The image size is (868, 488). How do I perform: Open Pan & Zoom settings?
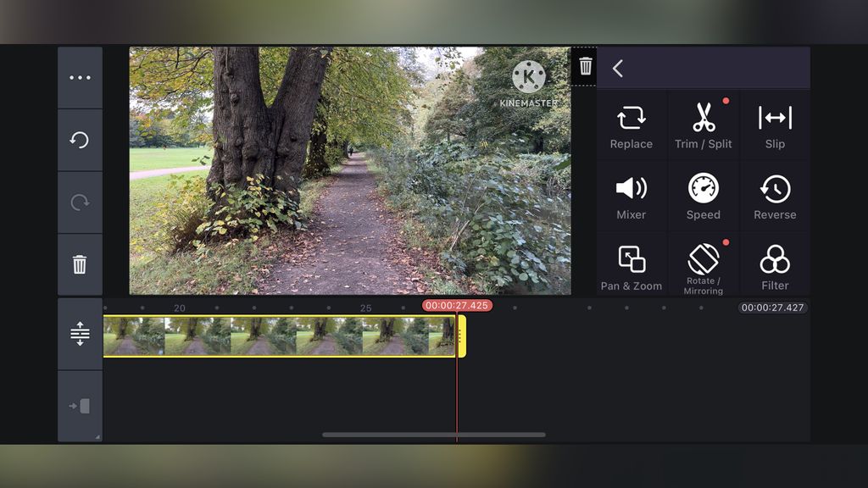(631, 264)
